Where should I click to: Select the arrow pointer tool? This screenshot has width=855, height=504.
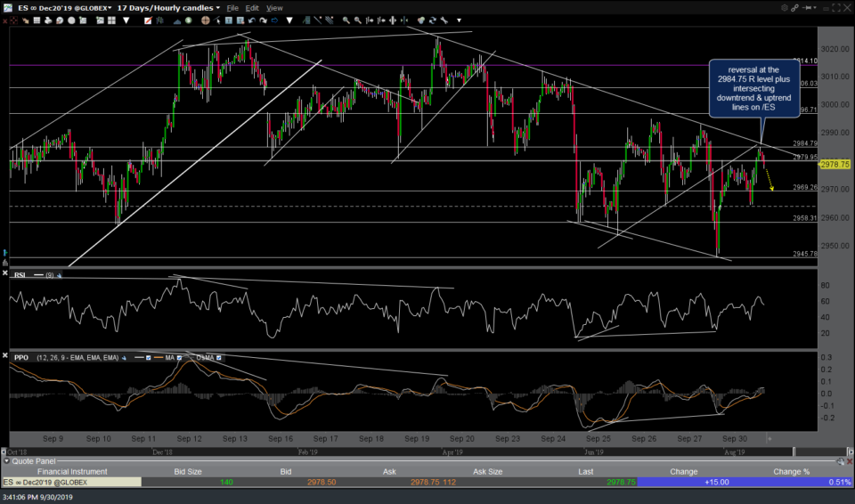point(217,20)
